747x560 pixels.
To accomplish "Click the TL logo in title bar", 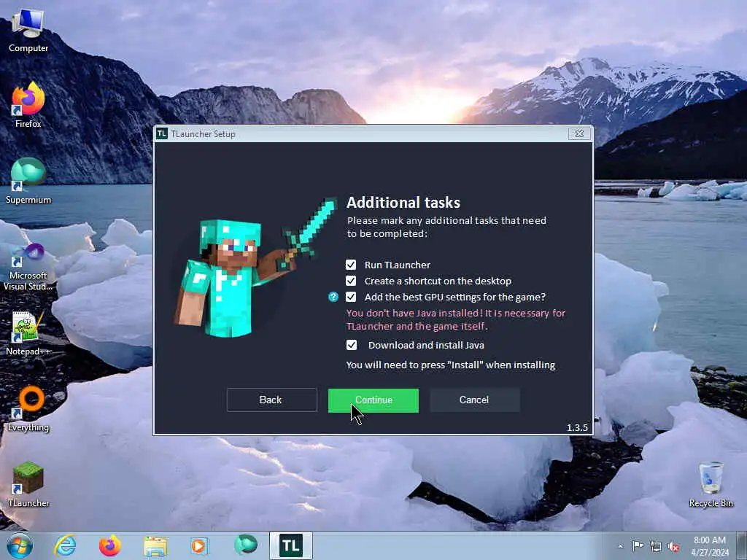I will pos(162,134).
